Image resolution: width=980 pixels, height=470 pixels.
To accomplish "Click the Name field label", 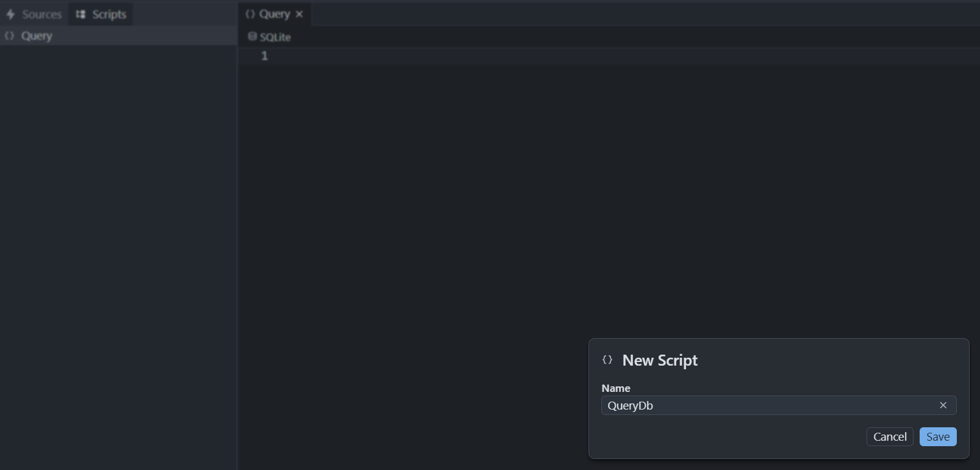I will pyautogui.click(x=616, y=388).
